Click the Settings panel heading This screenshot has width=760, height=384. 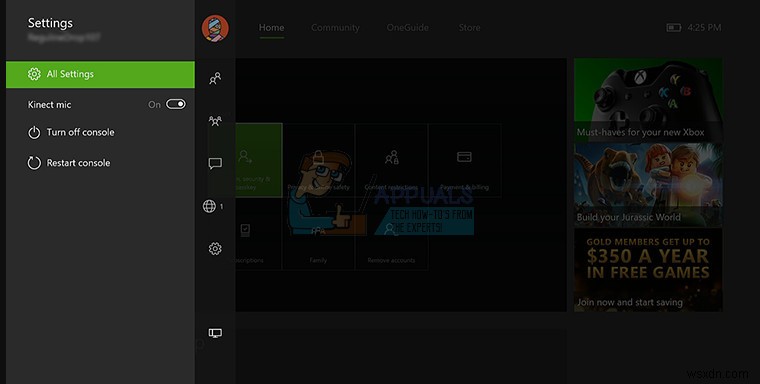tap(50, 23)
